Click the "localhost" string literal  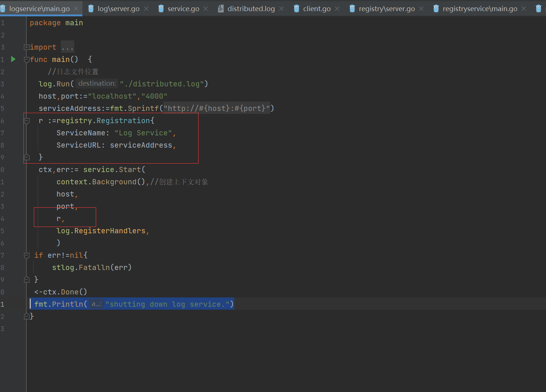(x=112, y=96)
